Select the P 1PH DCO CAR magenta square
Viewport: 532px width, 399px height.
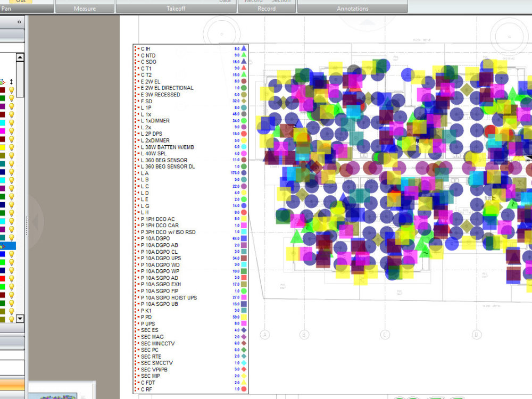[x=244, y=225]
